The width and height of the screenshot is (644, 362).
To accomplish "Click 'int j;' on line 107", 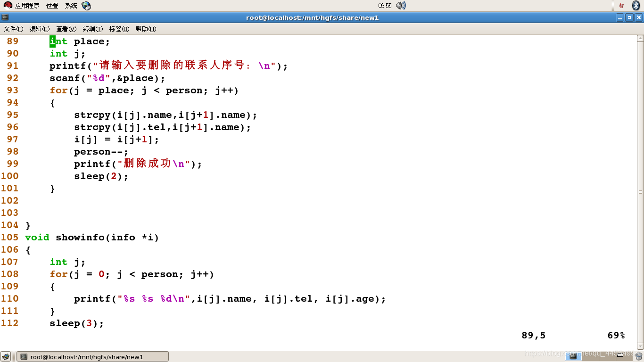I will [68, 262].
